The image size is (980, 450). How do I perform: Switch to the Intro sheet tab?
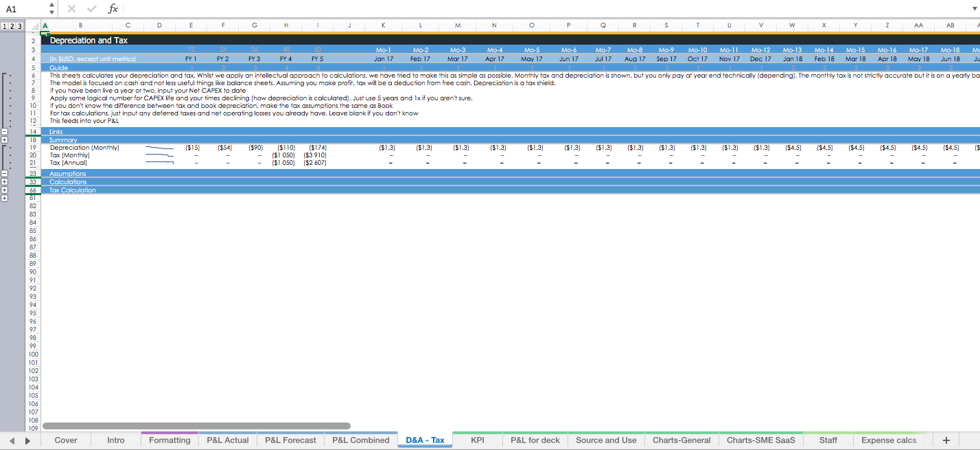tap(116, 440)
